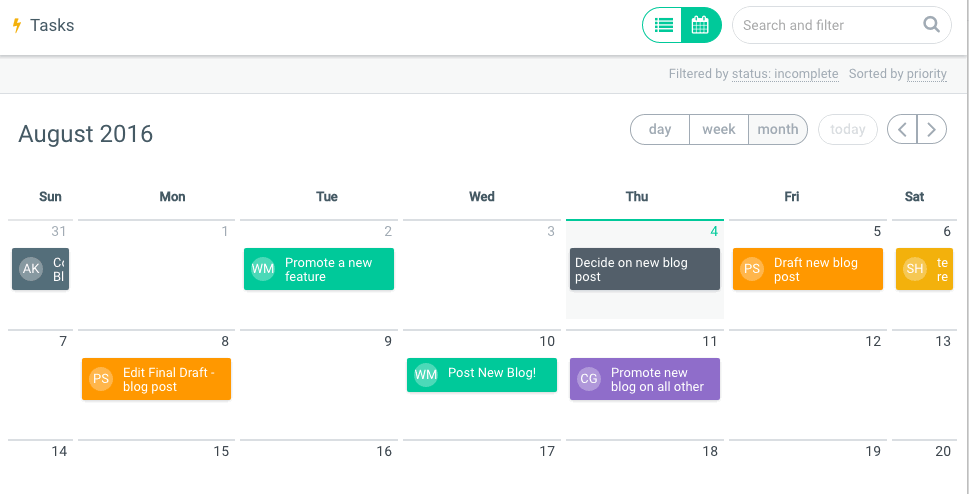
Task: Switch to calendar view icon
Action: pos(701,26)
